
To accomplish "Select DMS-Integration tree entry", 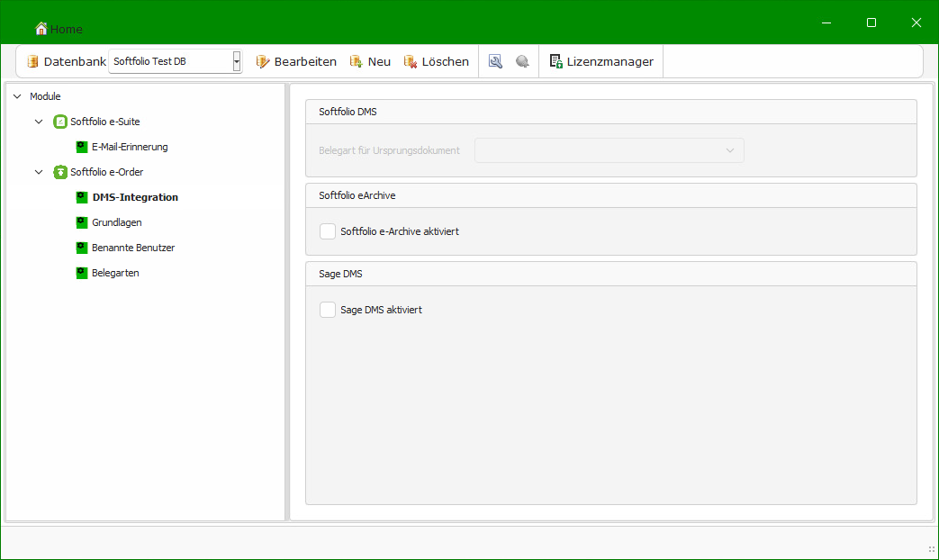I will pos(135,197).
